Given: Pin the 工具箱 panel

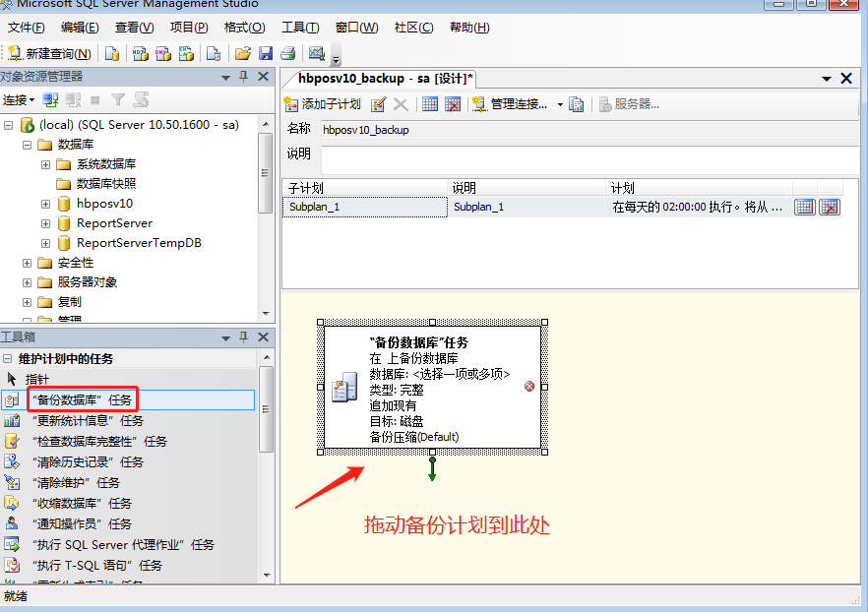Looking at the screenshot, I should pyautogui.click(x=244, y=337).
